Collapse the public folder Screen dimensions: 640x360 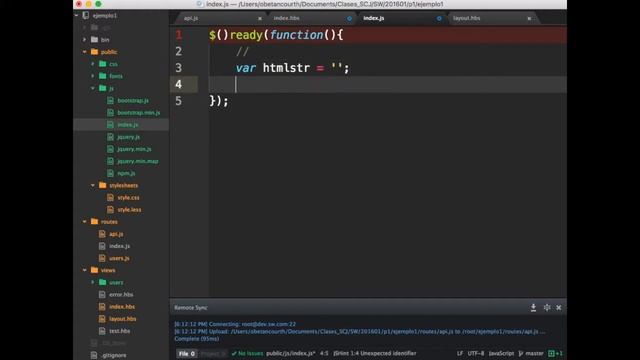pyautogui.click(x=84, y=52)
